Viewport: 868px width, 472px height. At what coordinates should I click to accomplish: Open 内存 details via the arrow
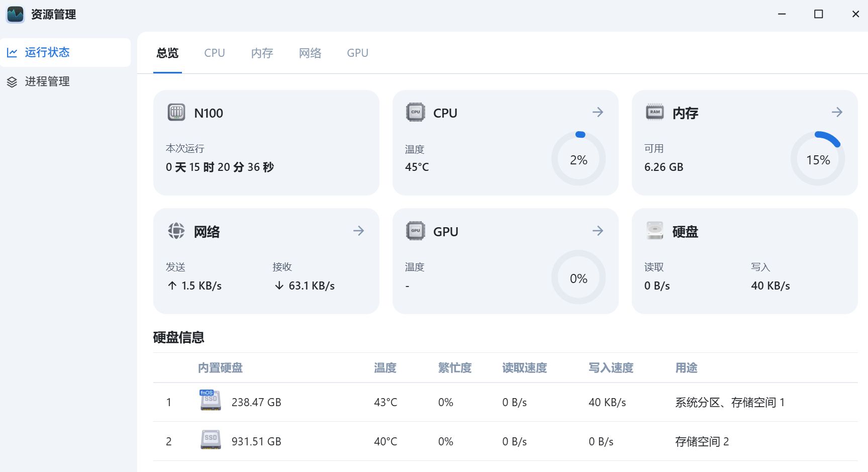[837, 112]
